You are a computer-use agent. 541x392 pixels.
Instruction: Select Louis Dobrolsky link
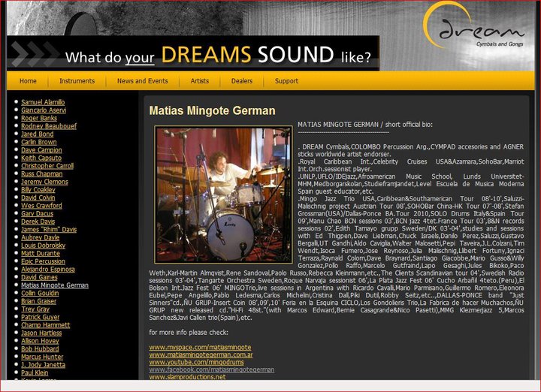coord(43,245)
